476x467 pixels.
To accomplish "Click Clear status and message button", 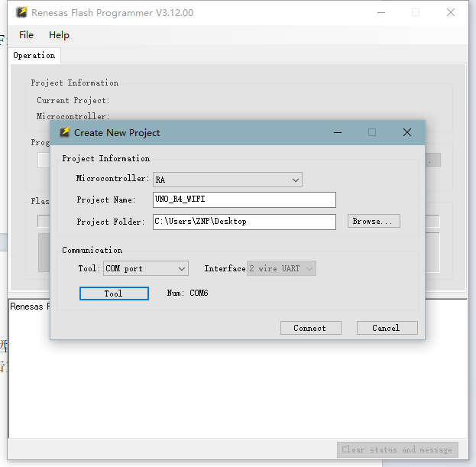I will pyautogui.click(x=397, y=449).
